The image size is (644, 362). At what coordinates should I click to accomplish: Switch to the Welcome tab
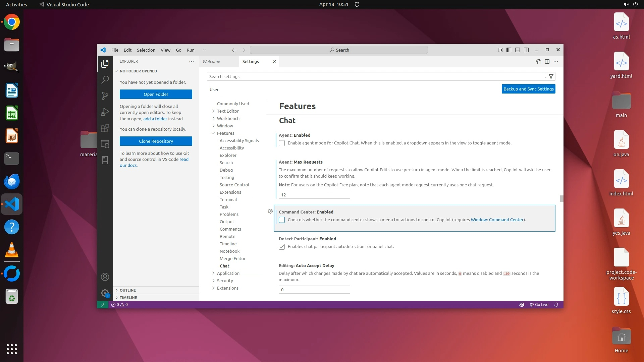click(x=211, y=61)
